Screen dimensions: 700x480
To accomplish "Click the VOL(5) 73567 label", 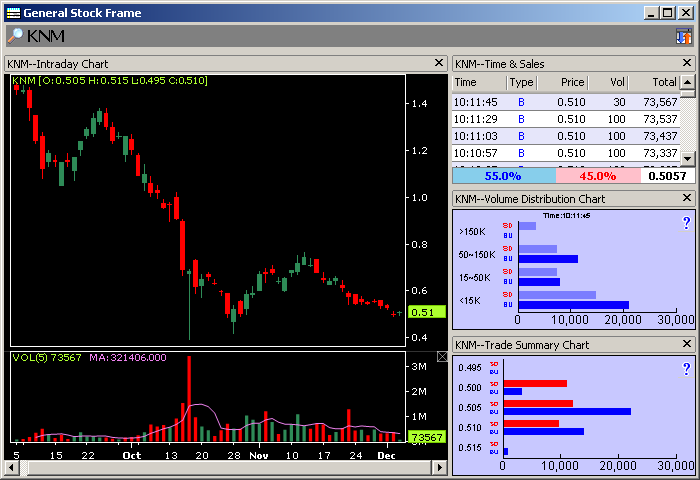I will tap(47, 358).
